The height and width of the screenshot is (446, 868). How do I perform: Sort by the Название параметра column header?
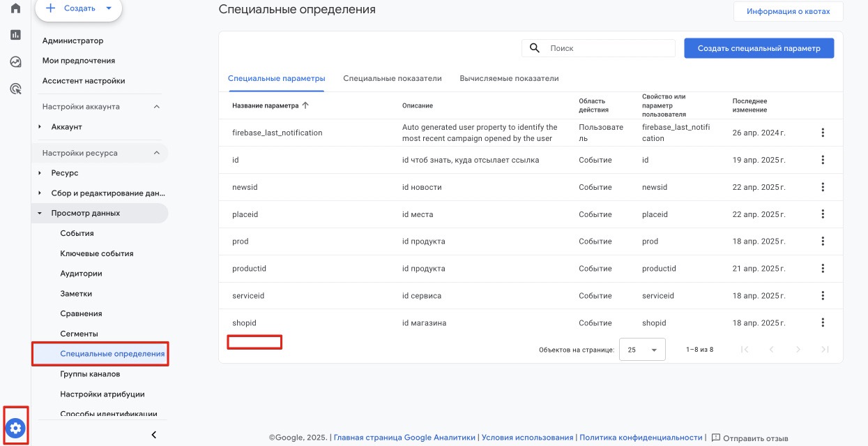coord(265,105)
